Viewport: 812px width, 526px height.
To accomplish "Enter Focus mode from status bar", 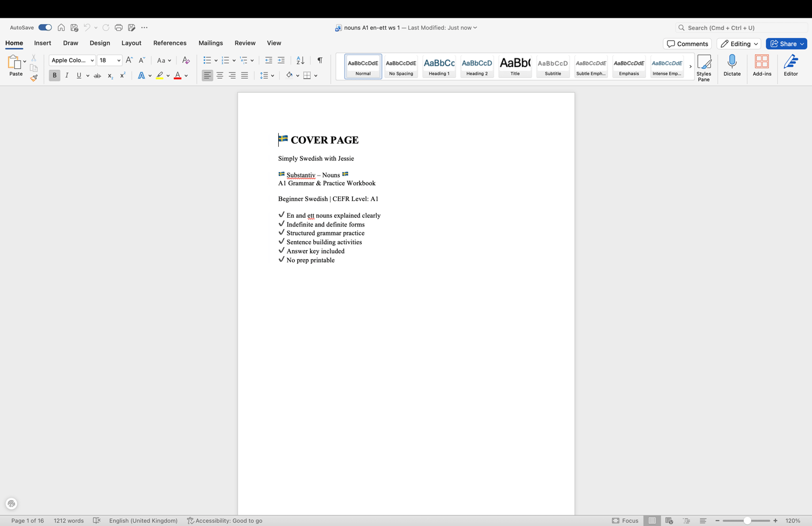I will click(625, 521).
